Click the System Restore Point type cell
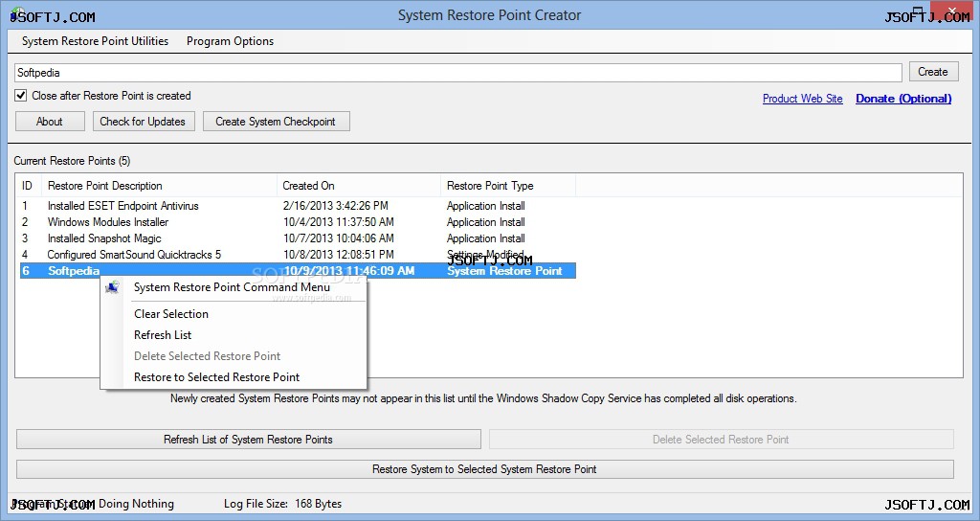 pos(504,271)
